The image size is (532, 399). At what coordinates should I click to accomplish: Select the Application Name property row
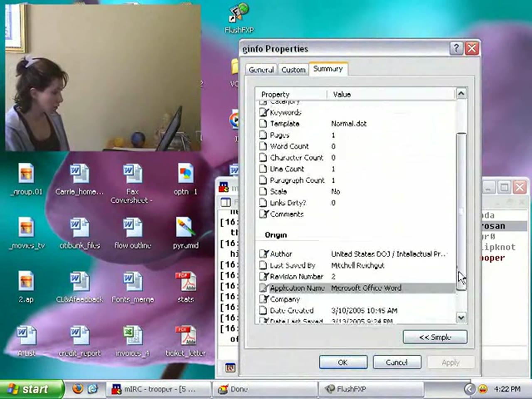356,288
